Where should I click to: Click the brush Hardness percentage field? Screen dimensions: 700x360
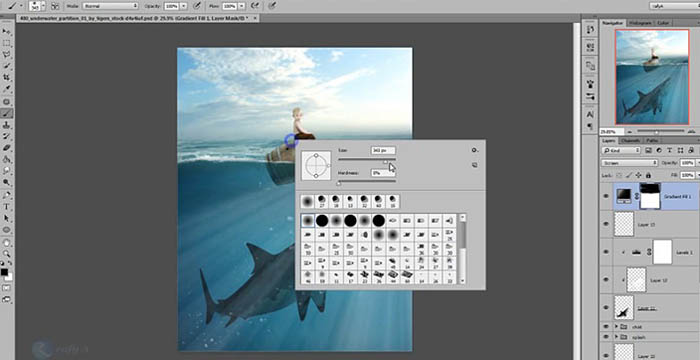pyautogui.click(x=383, y=172)
